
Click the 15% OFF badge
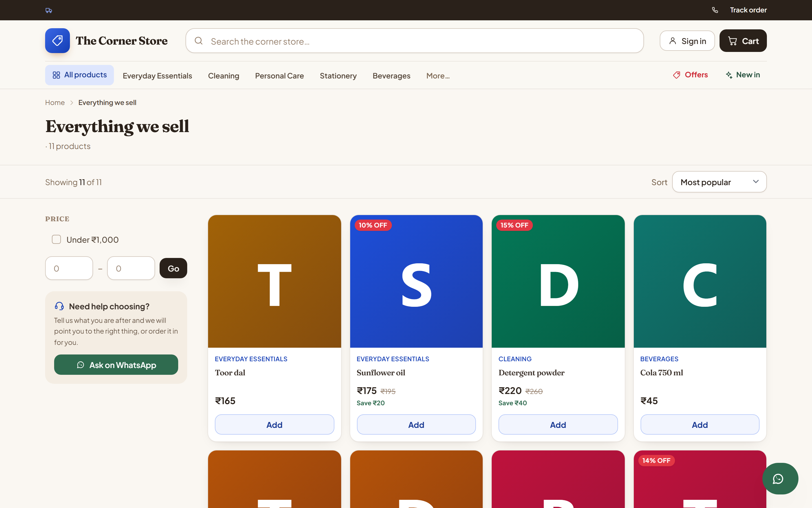click(x=514, y=225)
